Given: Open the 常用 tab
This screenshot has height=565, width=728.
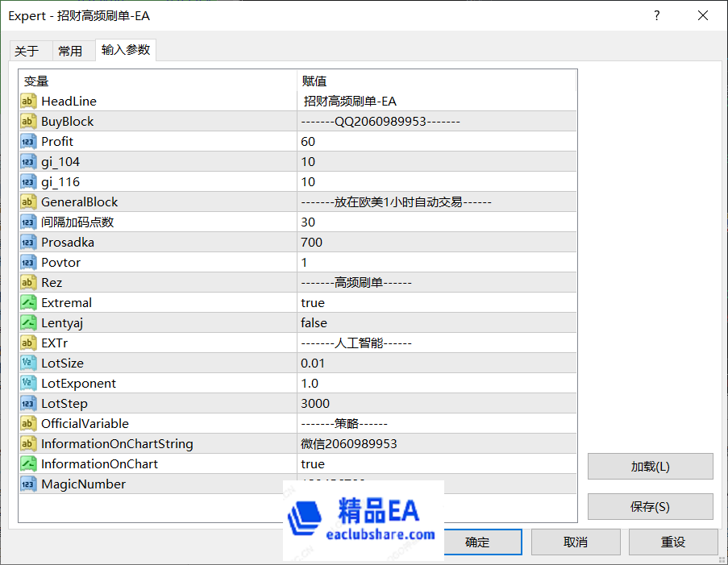Looking at the screenshot, I should (x=70, y=51).
